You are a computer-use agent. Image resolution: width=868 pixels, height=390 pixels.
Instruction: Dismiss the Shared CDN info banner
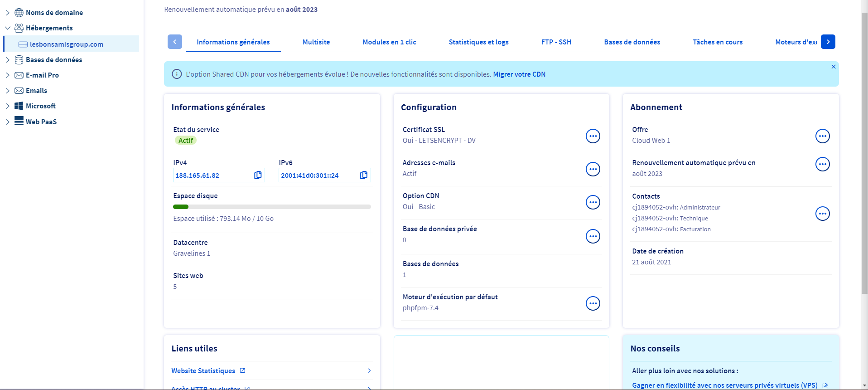[833, 67]
